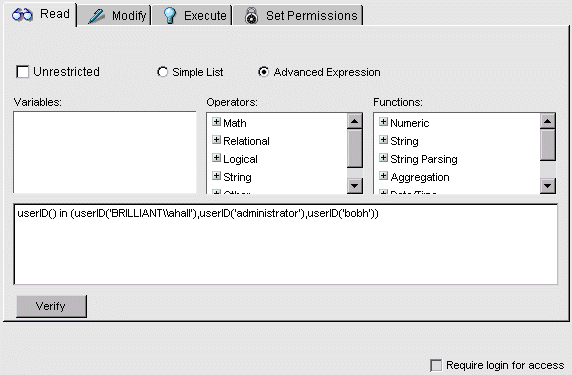Click the Functions list scrollbar thumb
This screenshot has width=572, height=375.
[x=548, y=145]
